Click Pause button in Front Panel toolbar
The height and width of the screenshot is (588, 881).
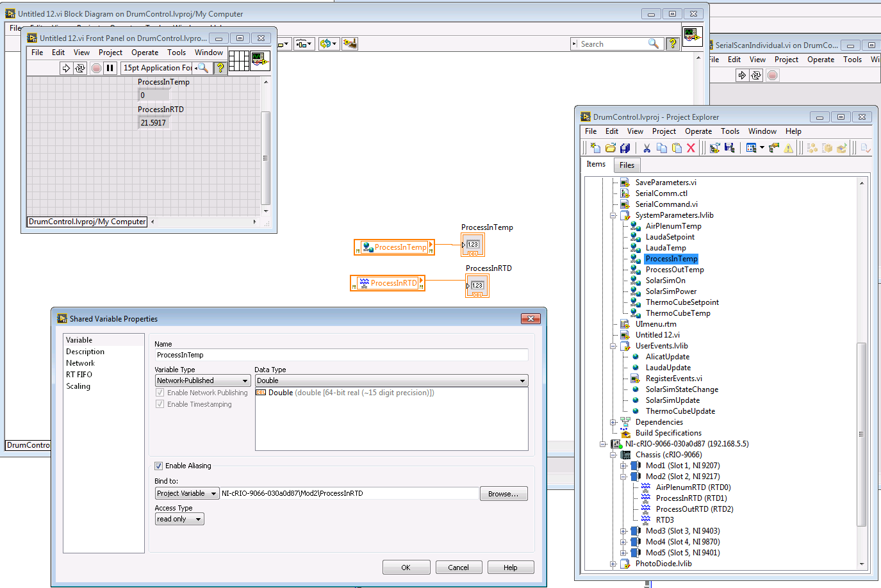[110, 68]
